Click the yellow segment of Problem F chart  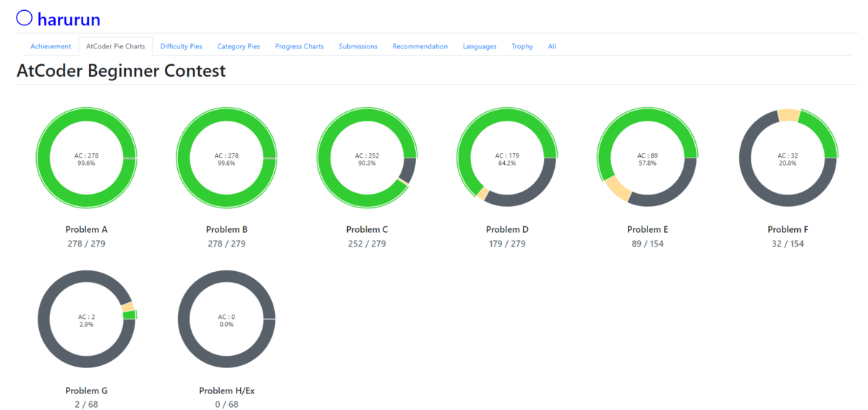point(788,116)
